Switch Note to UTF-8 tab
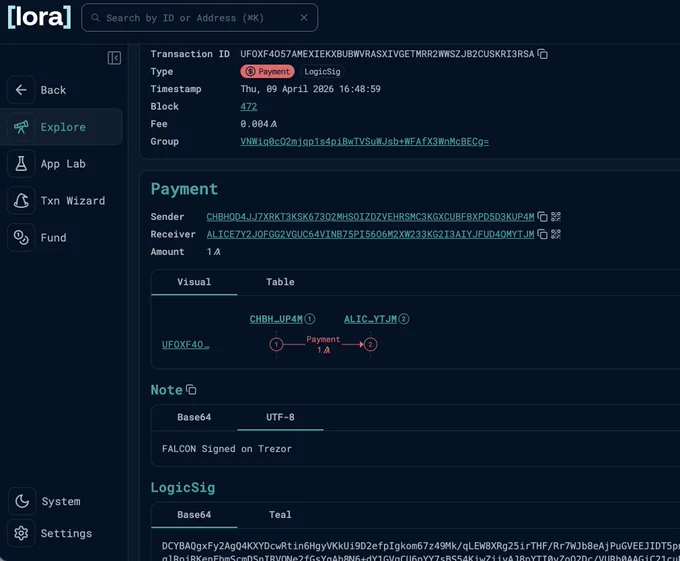The image size is (680, 561). click(280, 417)
